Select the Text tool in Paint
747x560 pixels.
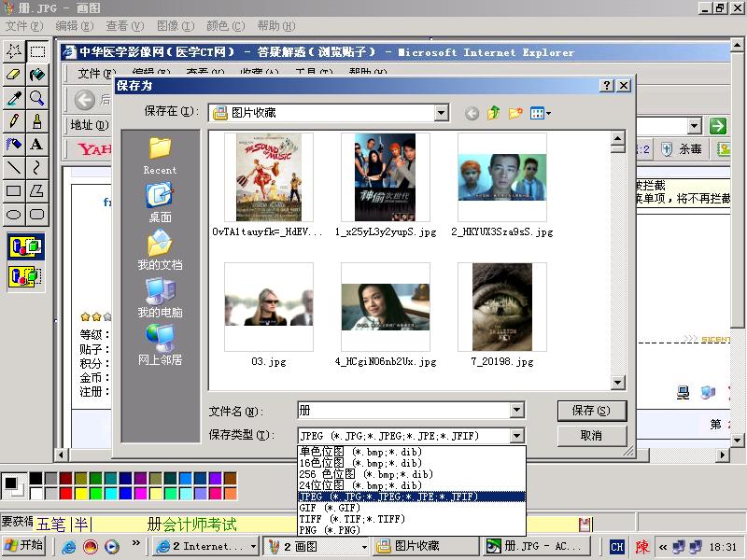tap(37, 144)
